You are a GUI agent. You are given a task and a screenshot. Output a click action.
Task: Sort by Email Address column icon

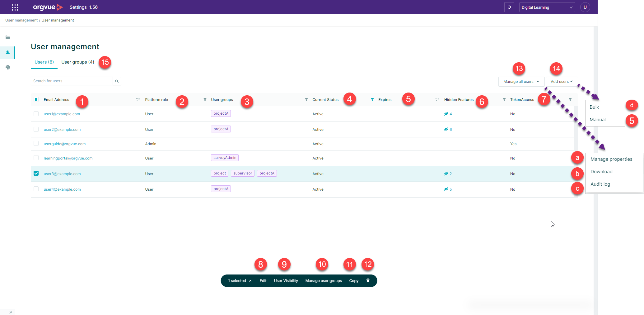(x=138, y=99)
